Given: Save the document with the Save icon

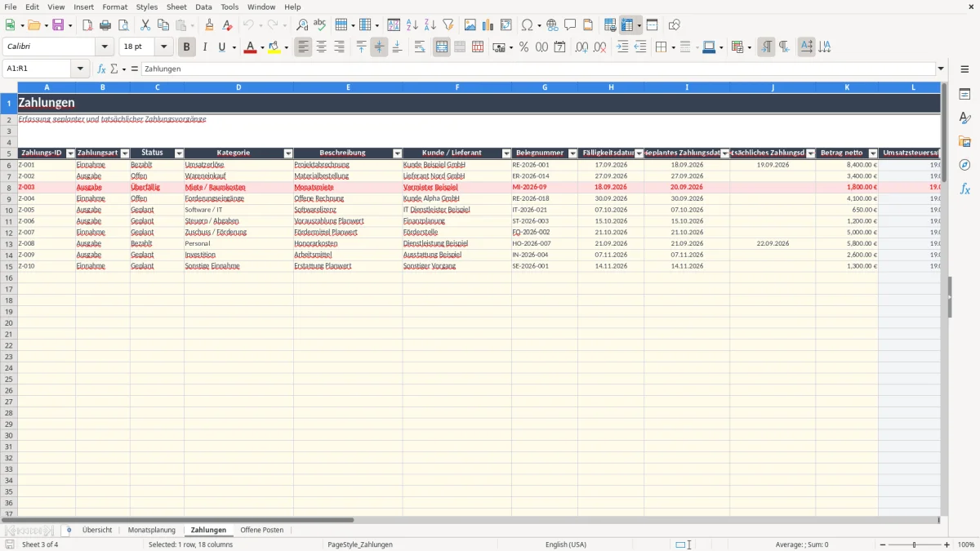Looking at the screenshot, I should [58, 25].
